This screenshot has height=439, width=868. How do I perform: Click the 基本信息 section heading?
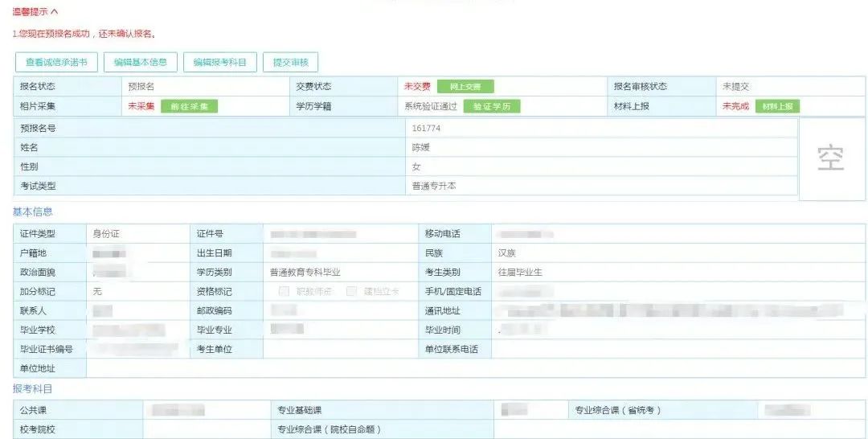click(x=33, y=212)
